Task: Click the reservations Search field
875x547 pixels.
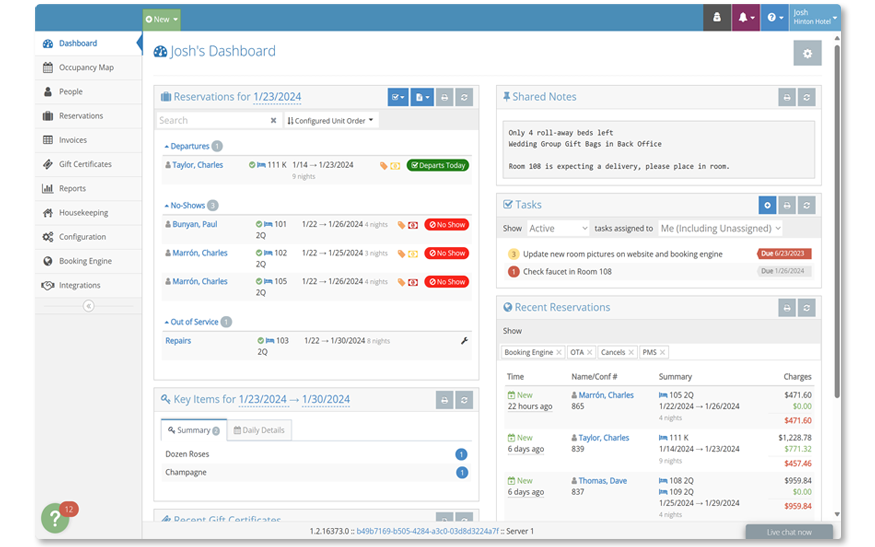Action: 212,121
